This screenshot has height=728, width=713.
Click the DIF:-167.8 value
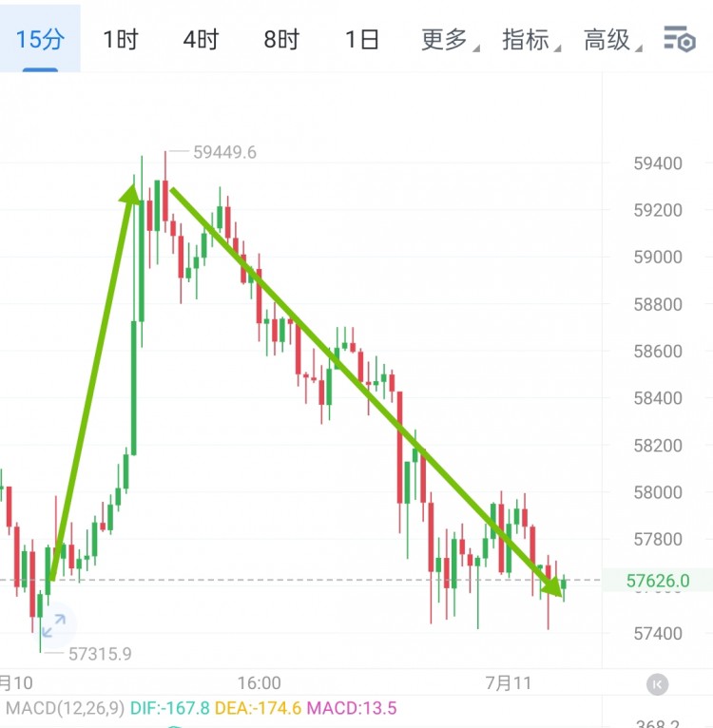coord(170,708)
